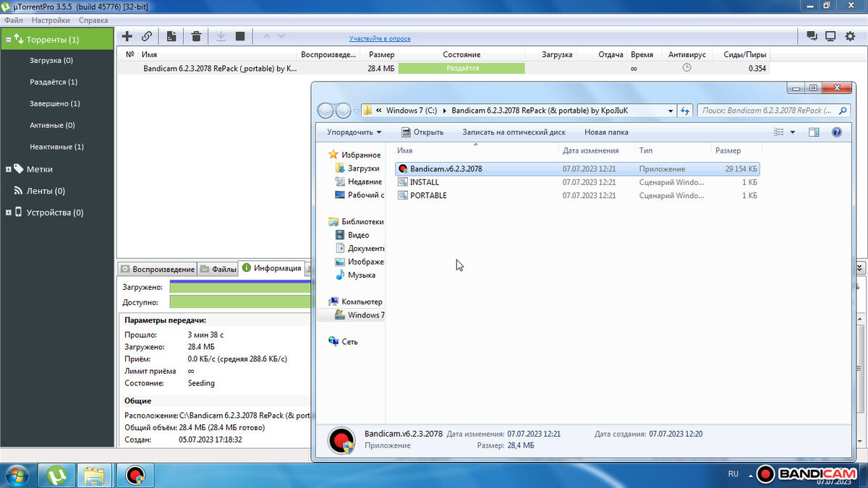Open the Настройки menu
868x488 pixels.
click(51, 20)
